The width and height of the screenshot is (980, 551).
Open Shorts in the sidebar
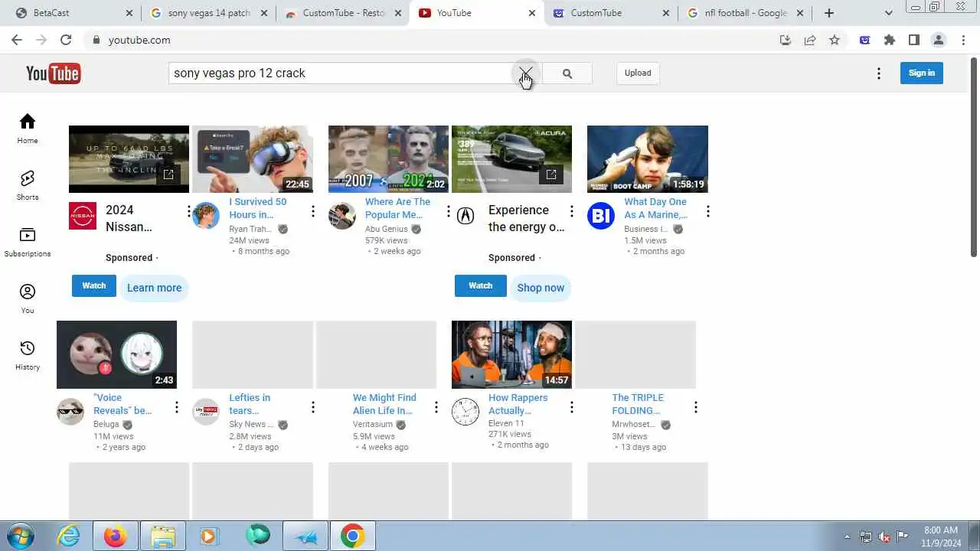[28, 185]
